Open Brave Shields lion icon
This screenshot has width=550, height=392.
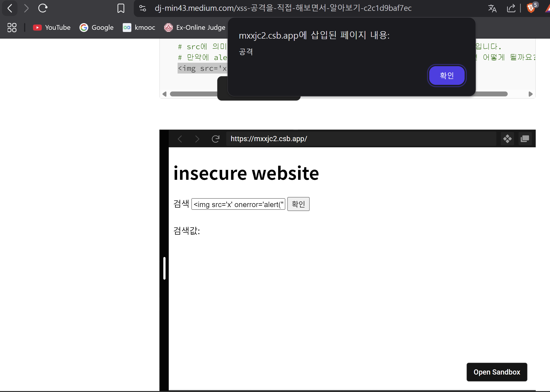point(531,8)
